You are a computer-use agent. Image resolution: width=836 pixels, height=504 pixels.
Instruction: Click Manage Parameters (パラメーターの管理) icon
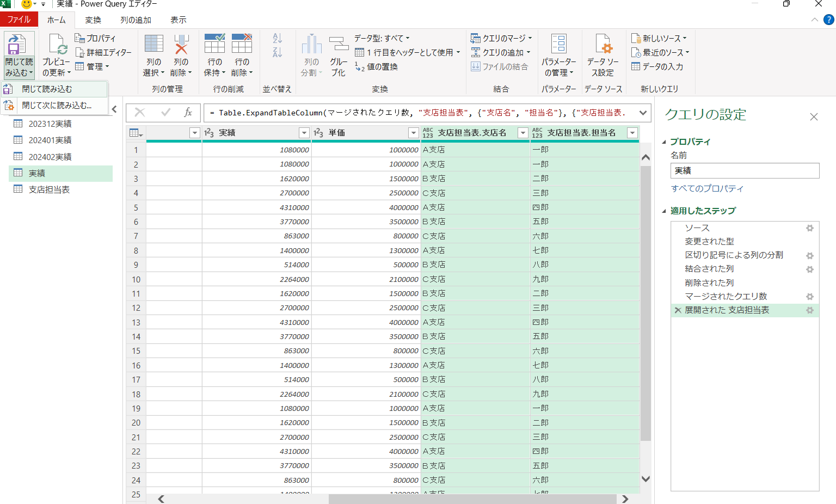(558, 44)
